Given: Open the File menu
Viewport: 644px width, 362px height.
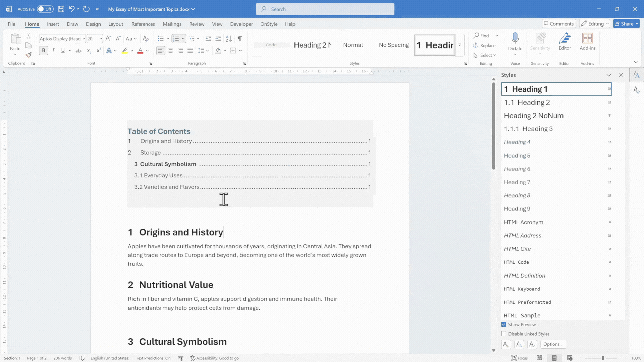Looking at the screenshot, I should tap(11, 24).
